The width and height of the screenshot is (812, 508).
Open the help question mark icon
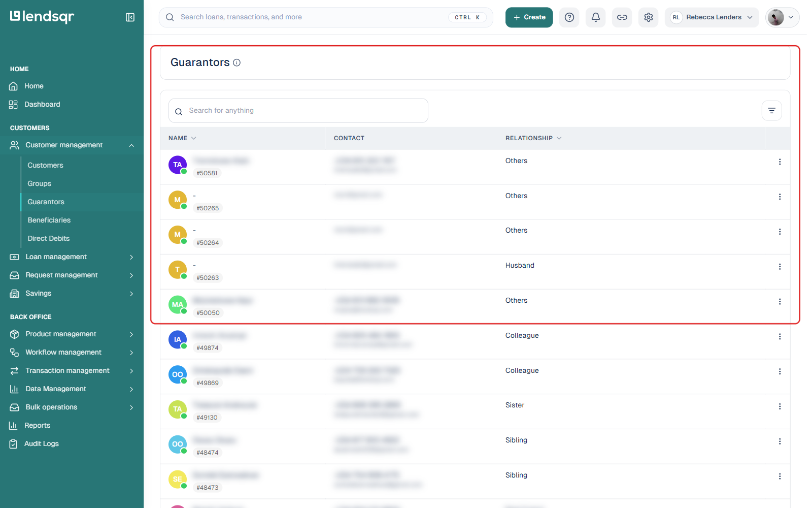pyautogui.click(x=569, y=17)
